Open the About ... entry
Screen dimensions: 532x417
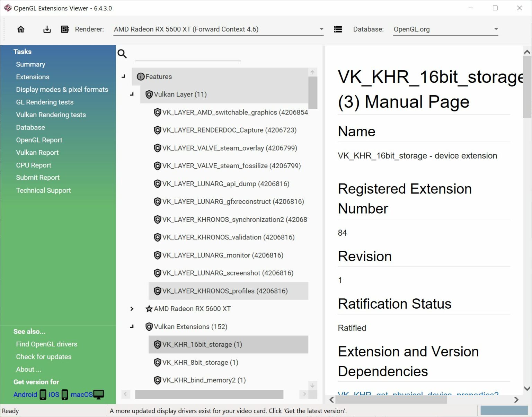coord(28,369)
